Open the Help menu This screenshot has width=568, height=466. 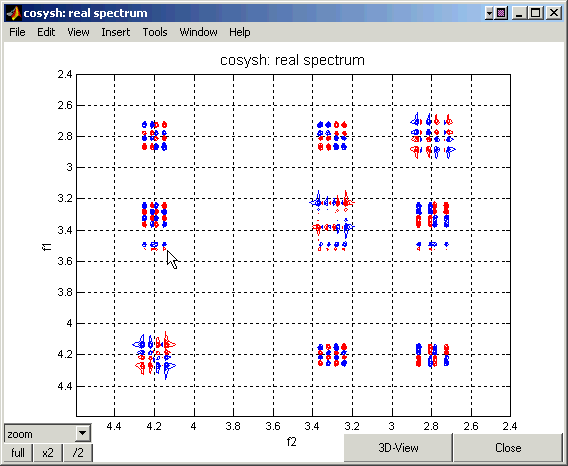[x=239, y=32]
